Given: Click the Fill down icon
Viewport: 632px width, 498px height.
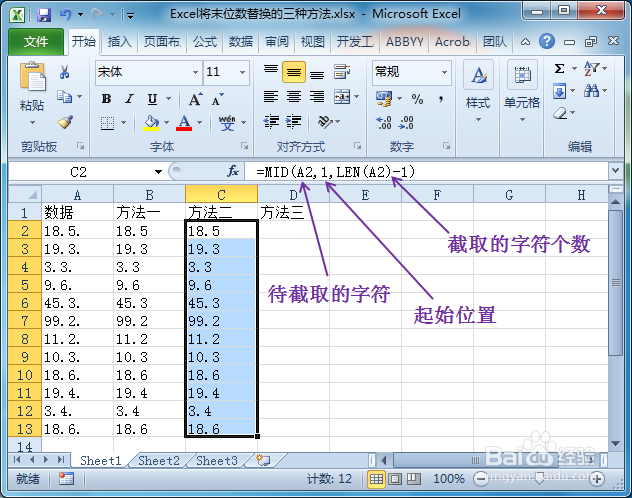Looking at the screenshot, I should point(559,91).
